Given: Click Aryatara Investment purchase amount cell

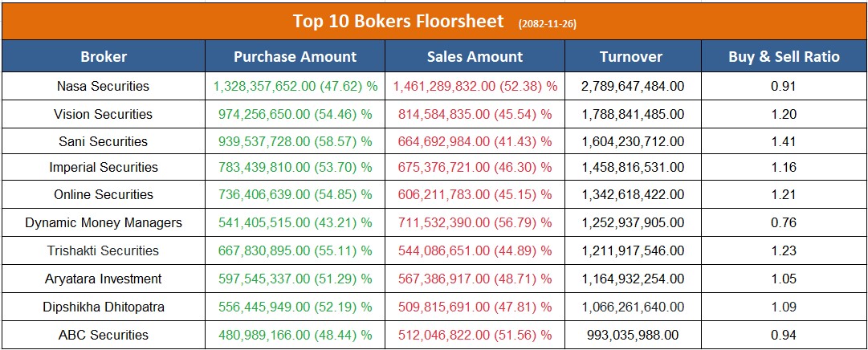Looking at the screenshot, I should click(x=295, y=279).
